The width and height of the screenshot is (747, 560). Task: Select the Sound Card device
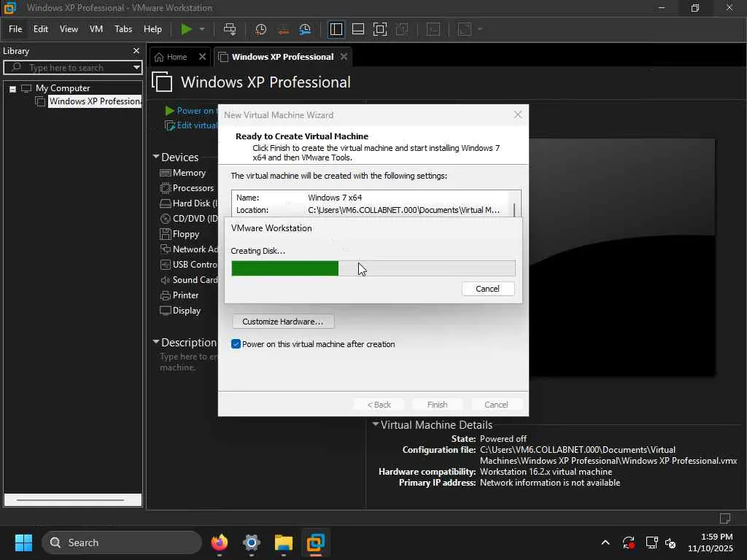click(189, 280)
